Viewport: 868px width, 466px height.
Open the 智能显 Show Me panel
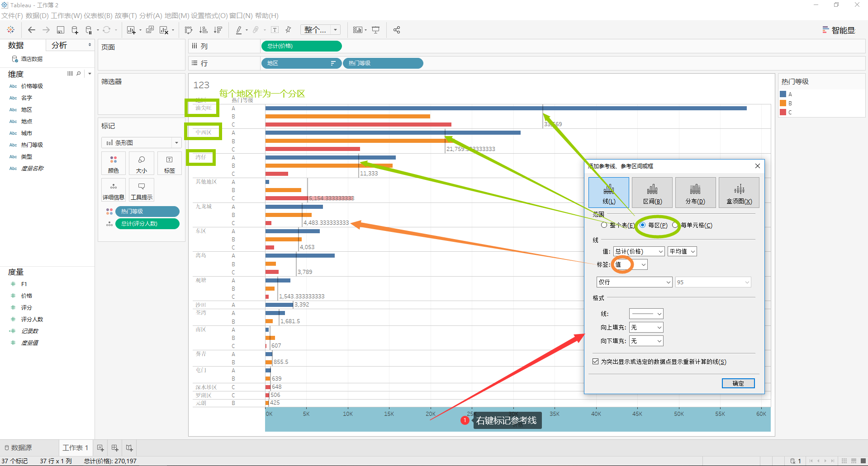click(839, 30)
